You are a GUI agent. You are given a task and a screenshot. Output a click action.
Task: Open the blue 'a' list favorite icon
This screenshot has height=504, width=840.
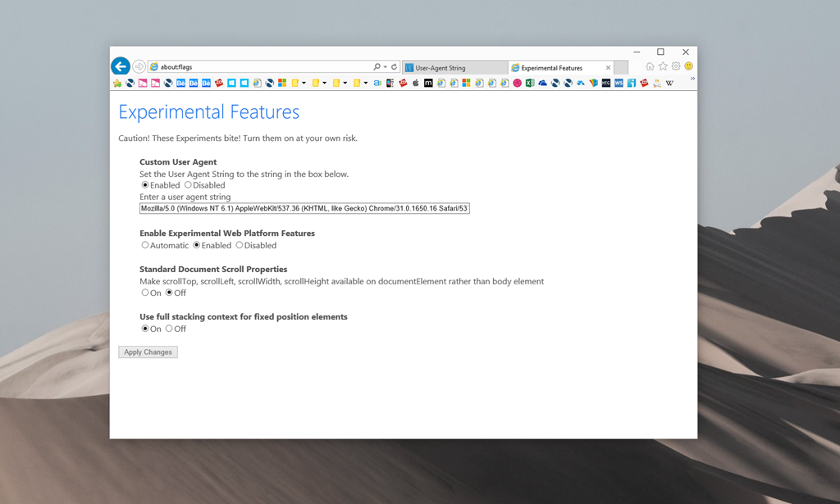tap(377, 83)
